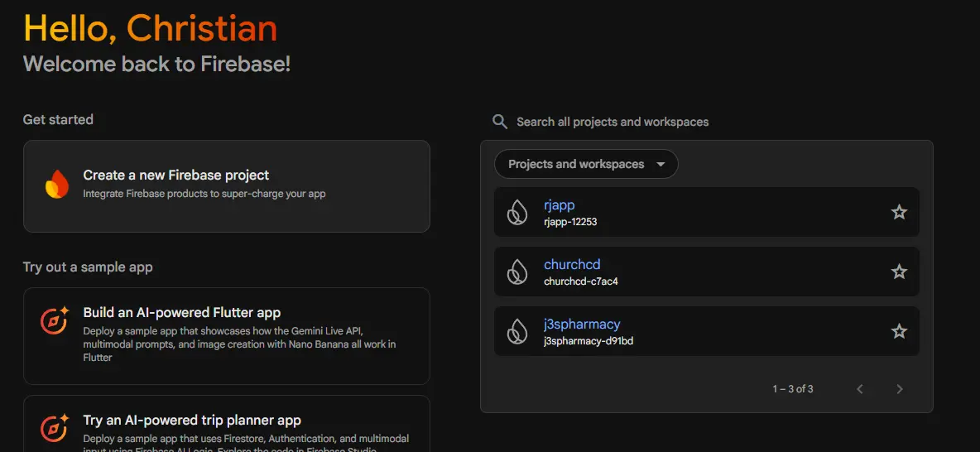Open the churchcd project link

tap(572, 264)
